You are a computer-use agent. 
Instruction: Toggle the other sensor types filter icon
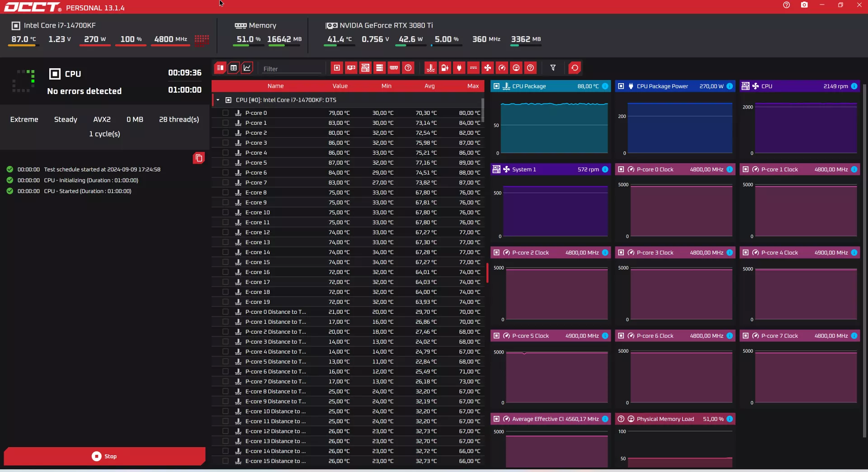click(x=530, y=68)
